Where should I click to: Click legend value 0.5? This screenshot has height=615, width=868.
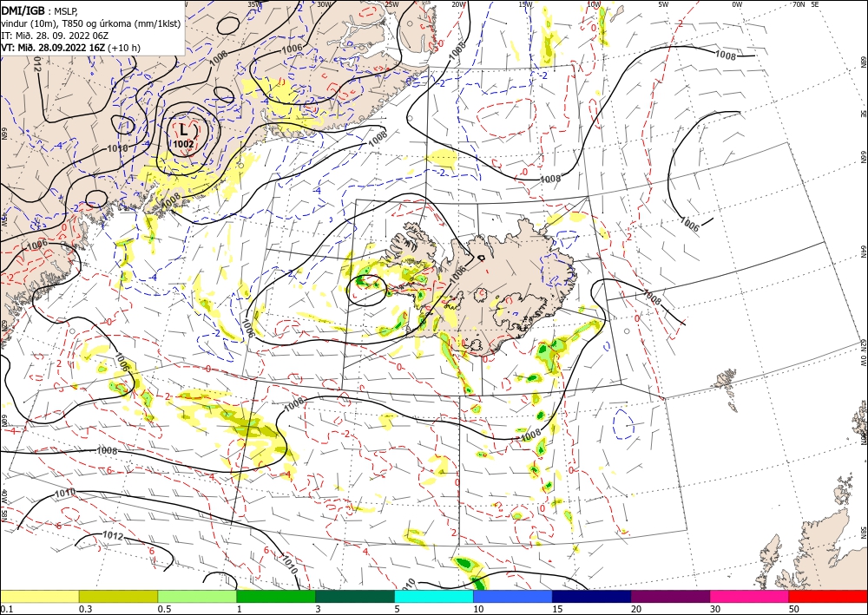[164, 609]
